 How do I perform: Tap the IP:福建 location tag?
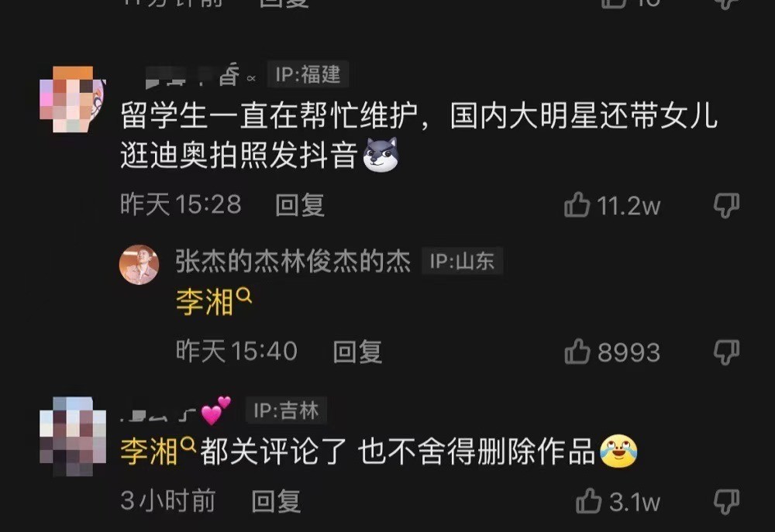pos(308,74)
